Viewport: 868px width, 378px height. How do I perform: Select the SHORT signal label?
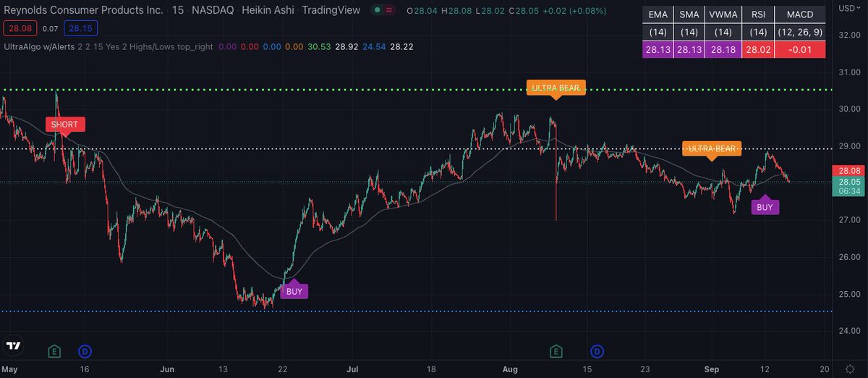(x=66, y=125)
